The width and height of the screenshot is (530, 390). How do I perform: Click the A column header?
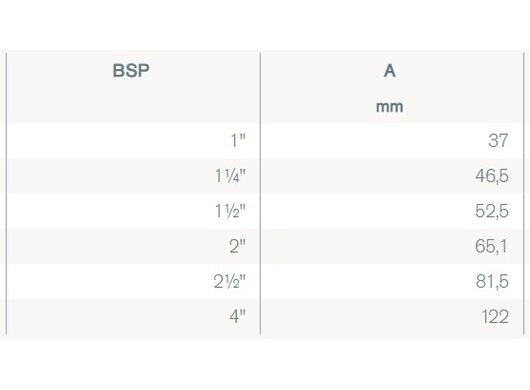(x=390, y=71)
